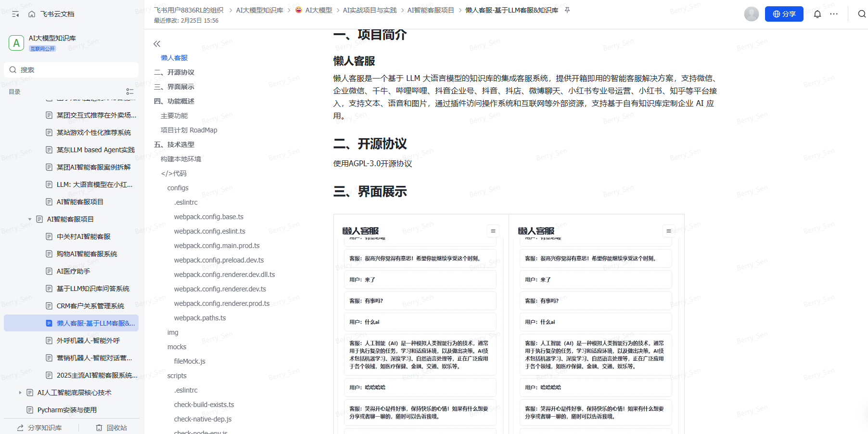
Task: Open 回收站 at sidebar bottom
Action: [112, 428]
